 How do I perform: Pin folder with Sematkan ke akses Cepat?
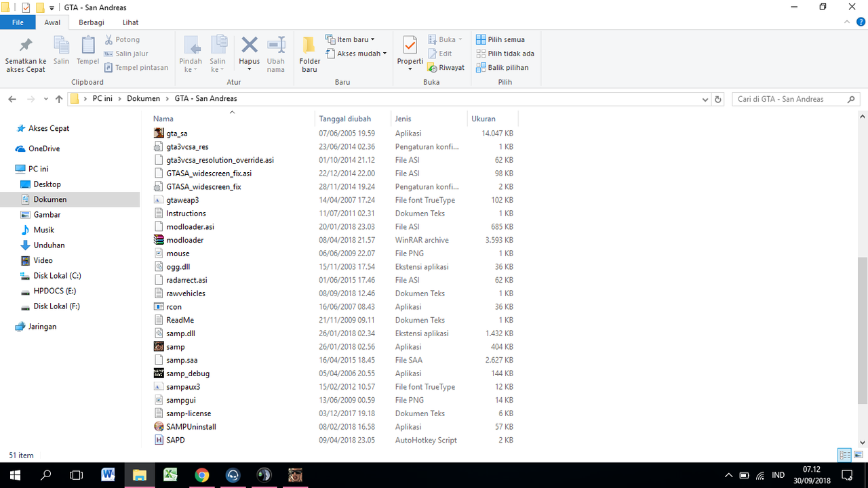pos(26,54)
